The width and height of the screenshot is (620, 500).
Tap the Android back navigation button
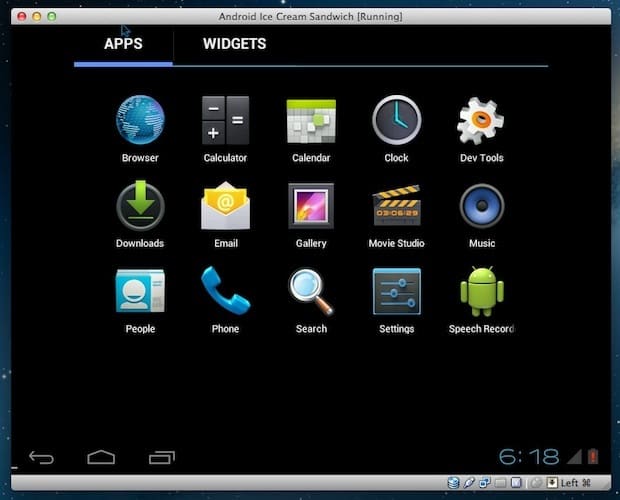tap(41, 457)
